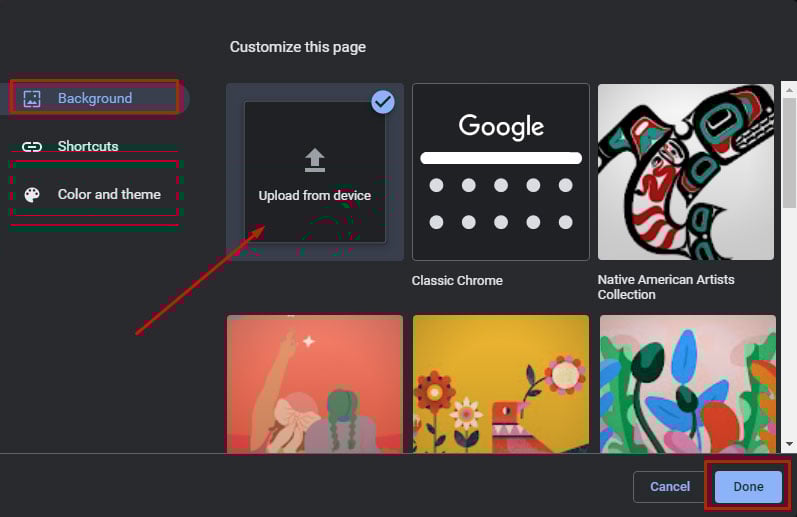The image size is (797, 517).
Task: Click the Background image icon
Action: point(32,98)
